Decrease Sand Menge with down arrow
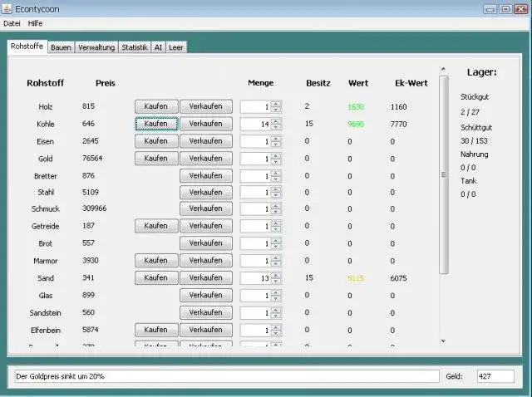 tap(276, 281)
